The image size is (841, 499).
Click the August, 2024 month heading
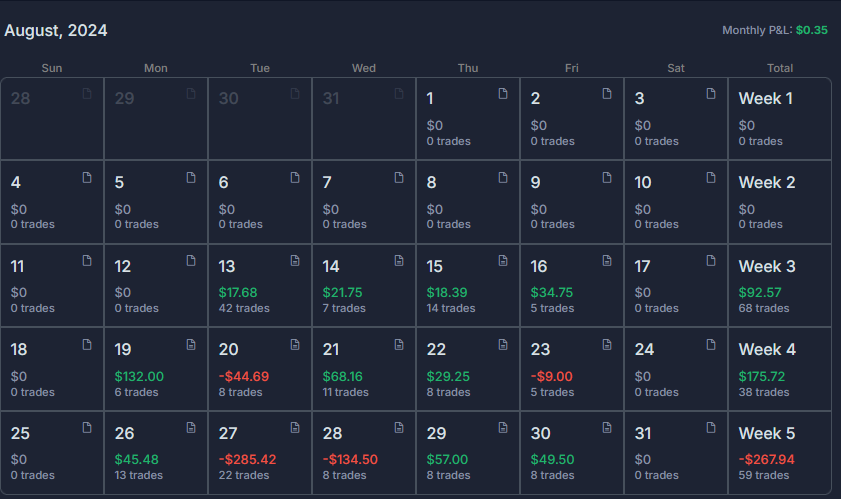pos(56,31)
